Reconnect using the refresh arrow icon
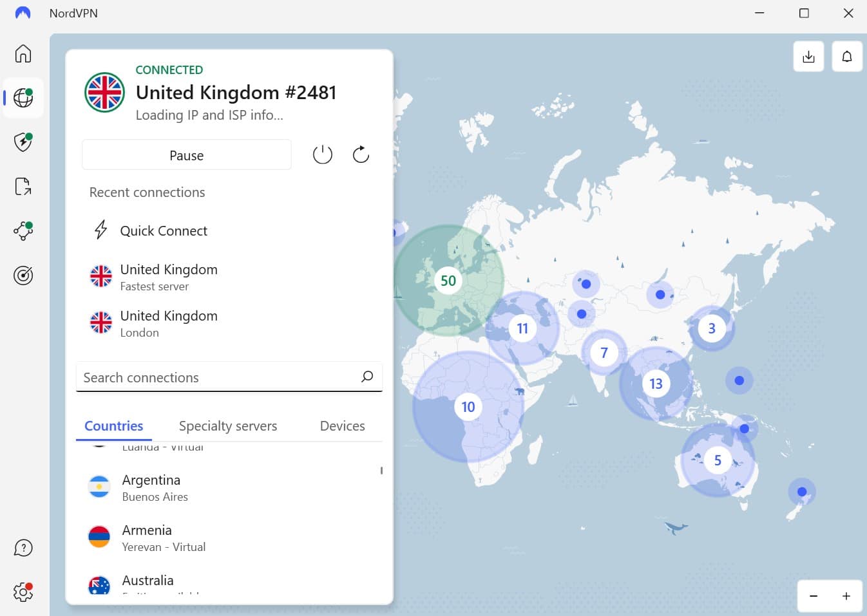 (x=361, y=154)
